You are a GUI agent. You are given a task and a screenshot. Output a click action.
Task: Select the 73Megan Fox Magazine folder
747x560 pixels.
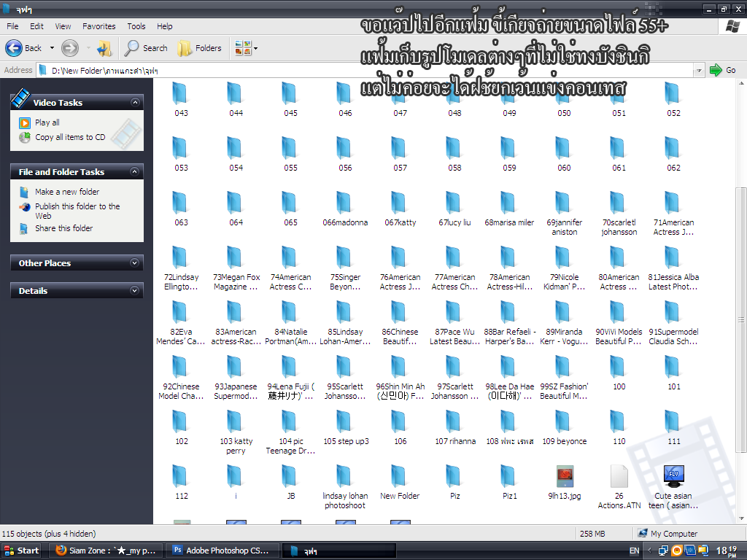coord(236,268)
